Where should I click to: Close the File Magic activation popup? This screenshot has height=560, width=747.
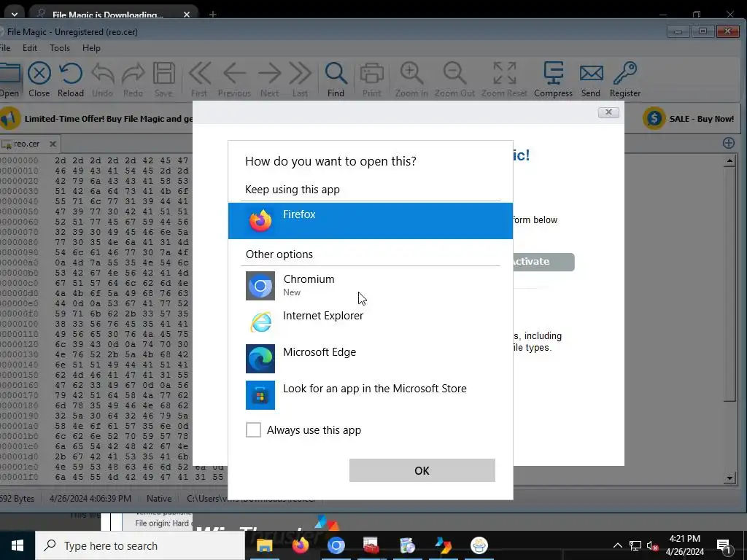coord(608,112)
